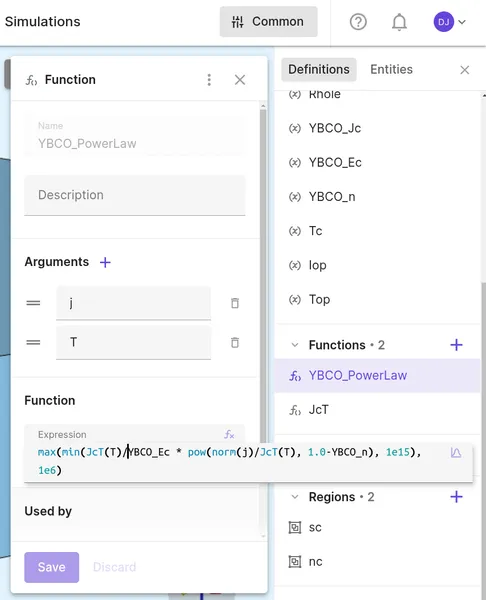Delete argument T with trash icon
486x600 pixels.
click(235, 342)
